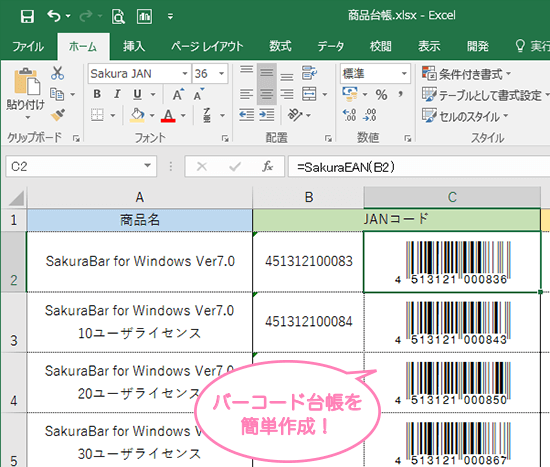Decrease font size with the small A icon
This screenshot has width=550, height=467.
(199, 94)
